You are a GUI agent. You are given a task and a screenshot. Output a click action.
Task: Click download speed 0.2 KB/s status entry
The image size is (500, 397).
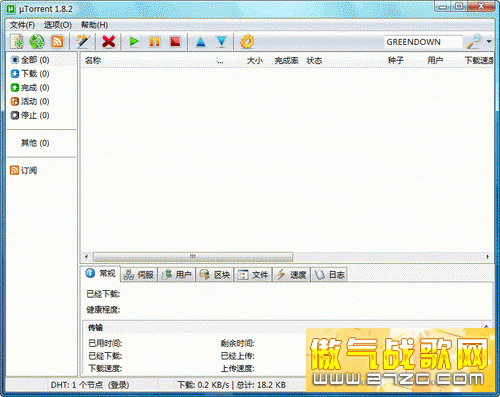203,385
